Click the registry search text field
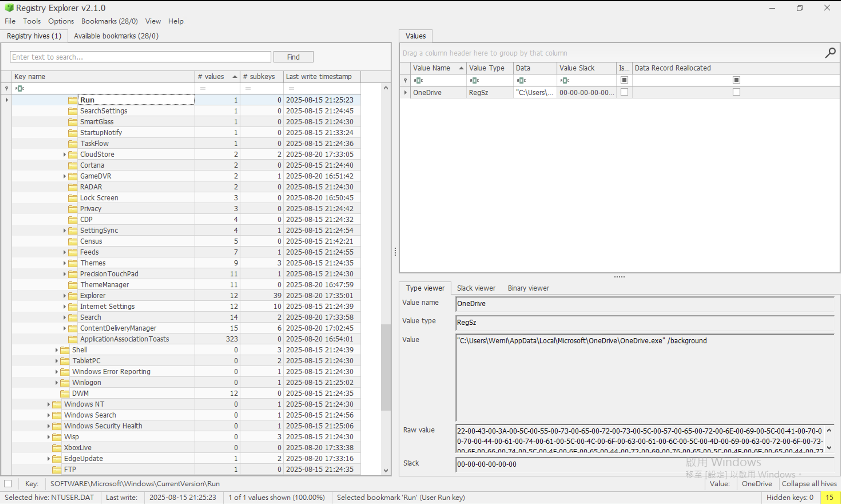 (140, 57)
